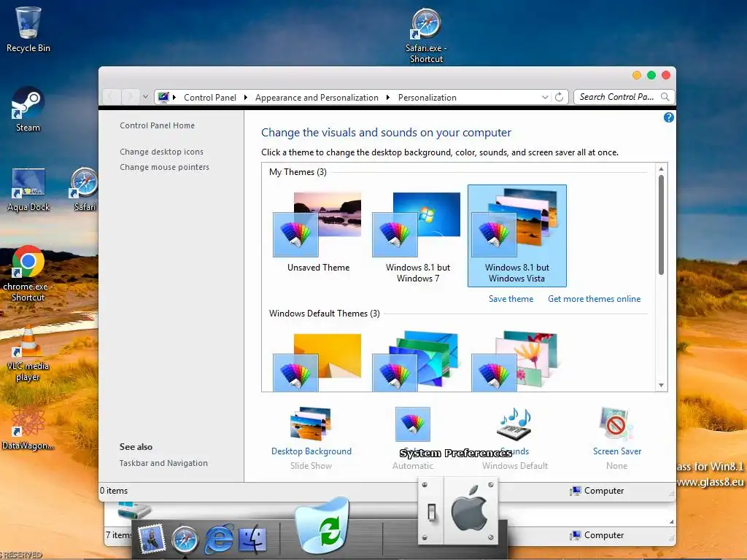
Task: Open the Safari.exe shortcut at top of desktop
Action: coord(426,35)
